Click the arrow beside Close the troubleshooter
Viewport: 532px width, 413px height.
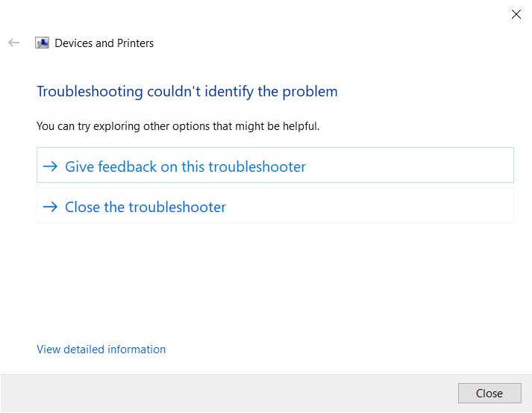click(x=50, y=206)
